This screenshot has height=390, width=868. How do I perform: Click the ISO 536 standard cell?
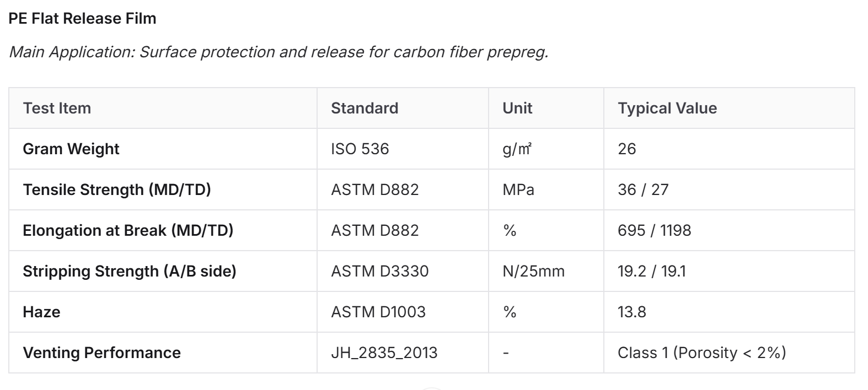[360, 149]
